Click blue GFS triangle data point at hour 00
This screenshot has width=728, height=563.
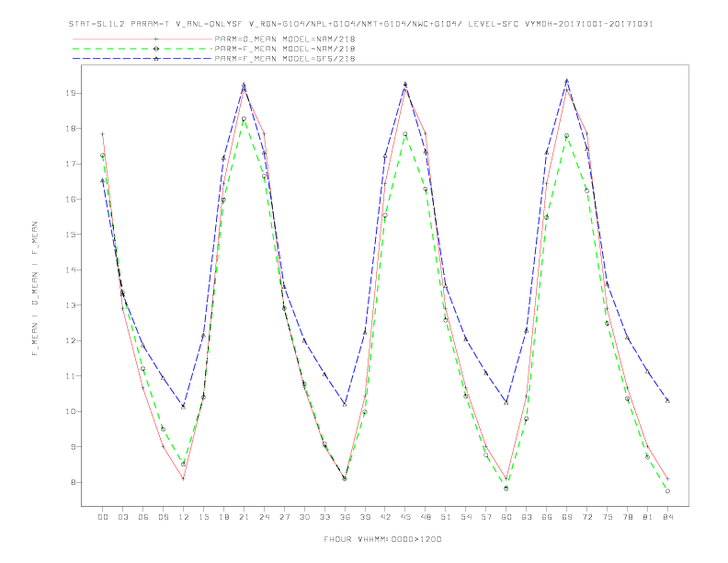[103, 180]
